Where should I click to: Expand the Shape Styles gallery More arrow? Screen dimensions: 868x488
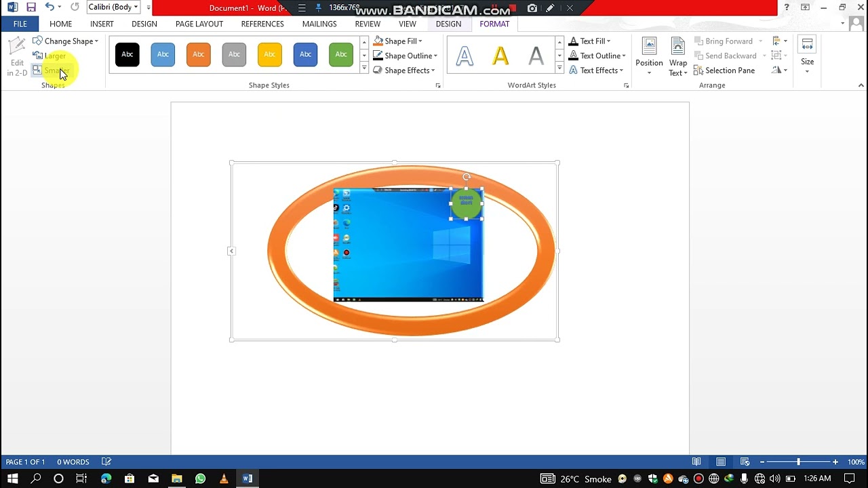(x=364, y=68)
